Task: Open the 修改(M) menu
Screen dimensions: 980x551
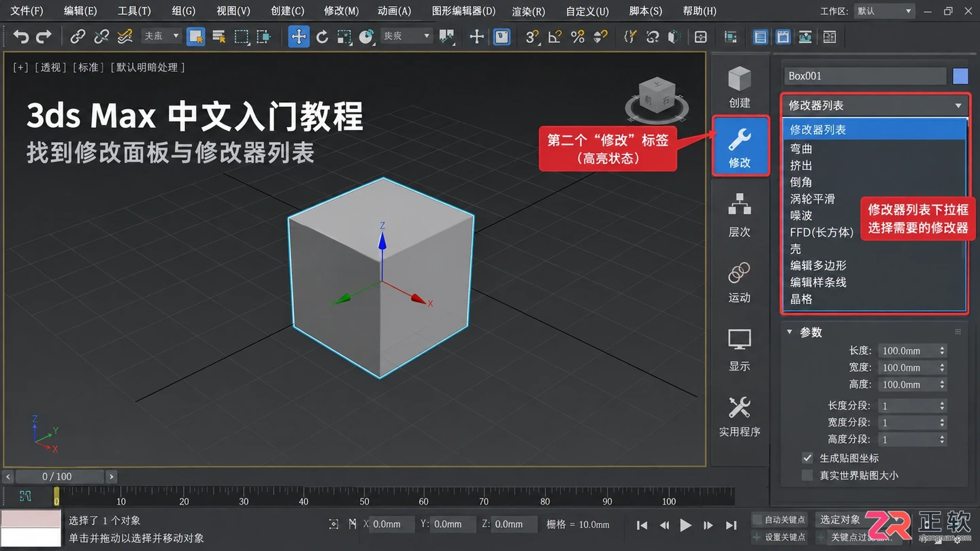Action: (x=342, y=11)
